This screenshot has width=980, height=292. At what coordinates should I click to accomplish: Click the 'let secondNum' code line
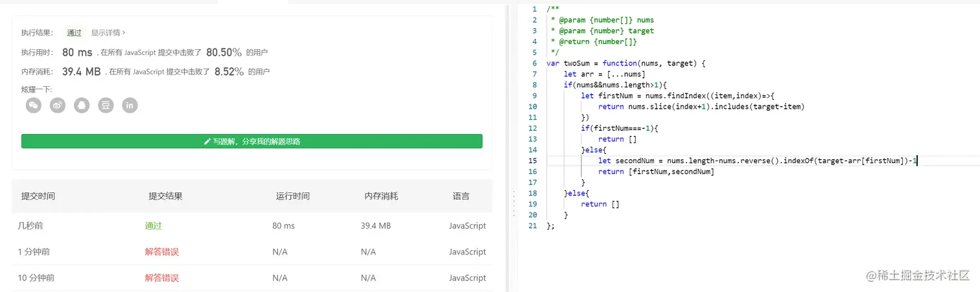758,161
